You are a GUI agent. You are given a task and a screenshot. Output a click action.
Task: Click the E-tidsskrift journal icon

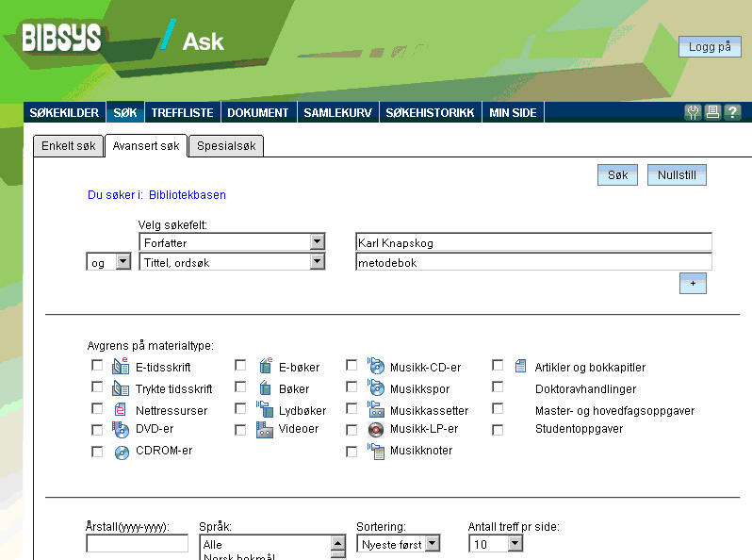coord(121,367)
